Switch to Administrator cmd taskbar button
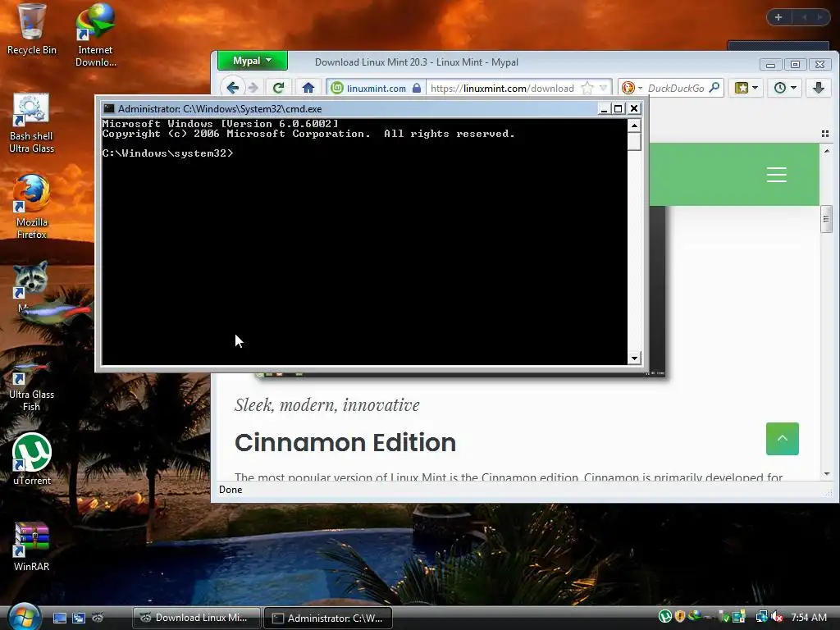 coord(328,618)
